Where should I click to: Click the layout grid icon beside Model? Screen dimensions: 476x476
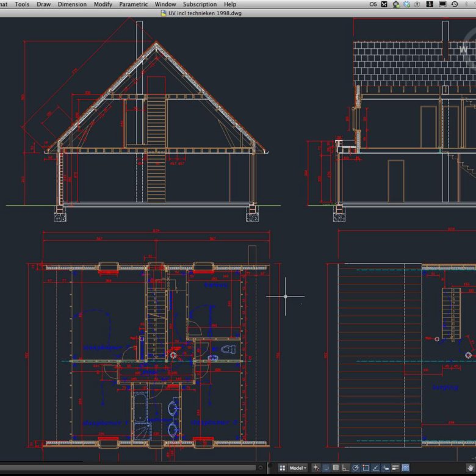(x=282, y=468)
